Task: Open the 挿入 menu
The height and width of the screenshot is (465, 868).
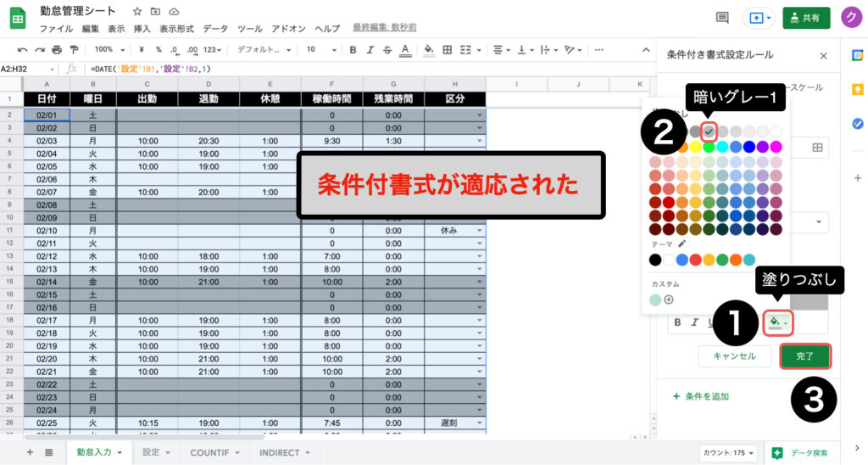Action: click(142, 29)
